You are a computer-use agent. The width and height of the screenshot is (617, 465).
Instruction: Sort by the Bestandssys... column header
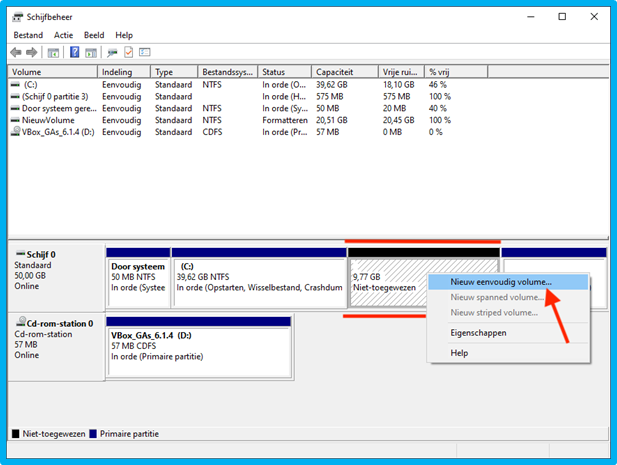click(x=227, y=72)
